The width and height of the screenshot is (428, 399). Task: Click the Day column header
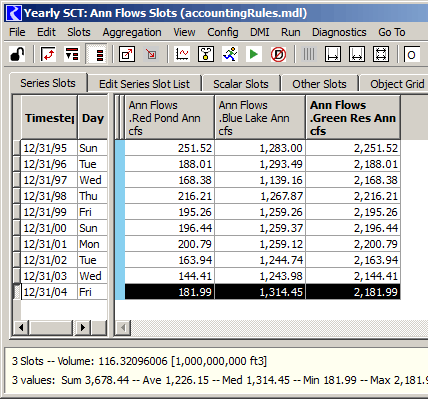(x=93, y=118)
